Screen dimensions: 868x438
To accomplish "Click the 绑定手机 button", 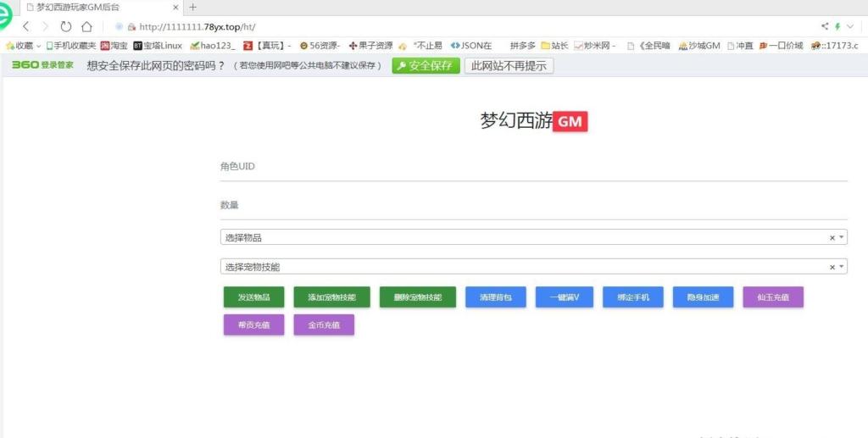I will click(x=632, y=297).
